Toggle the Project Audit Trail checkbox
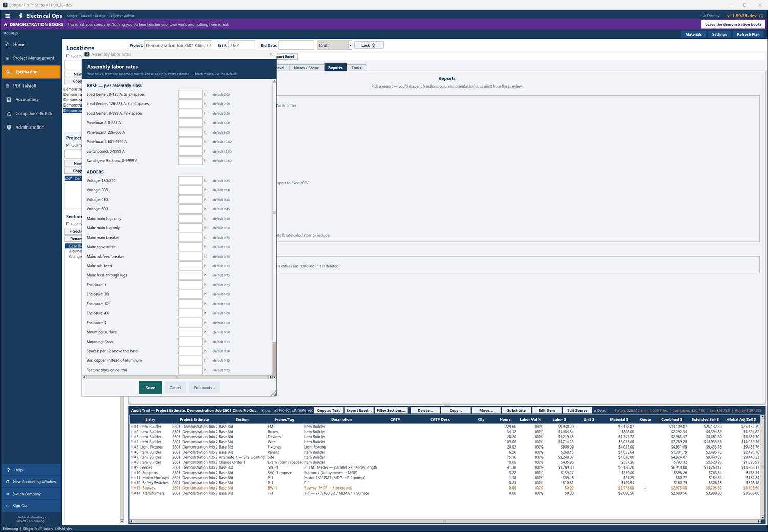Image resolution: width=768 pixels, height=532 pixels. [68, 145]
